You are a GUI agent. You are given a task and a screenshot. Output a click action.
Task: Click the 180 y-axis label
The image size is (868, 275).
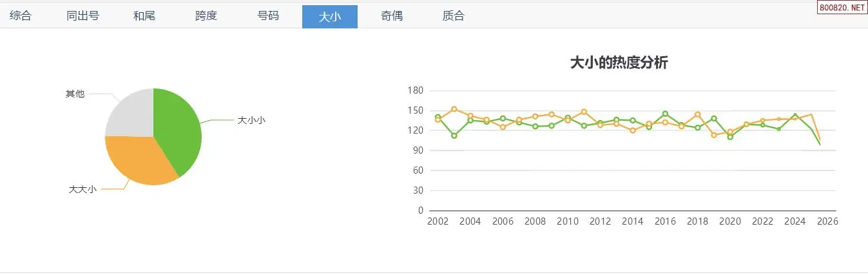click(x=416, y=90)
